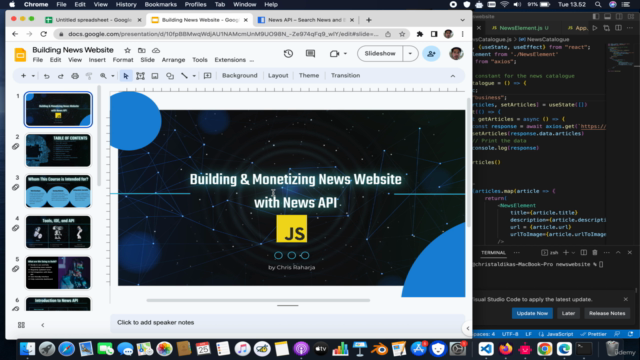The image size is (640, 360).
Task: Open new terminal profile dropdown in VS Code
Action: [x=573, y=253]
